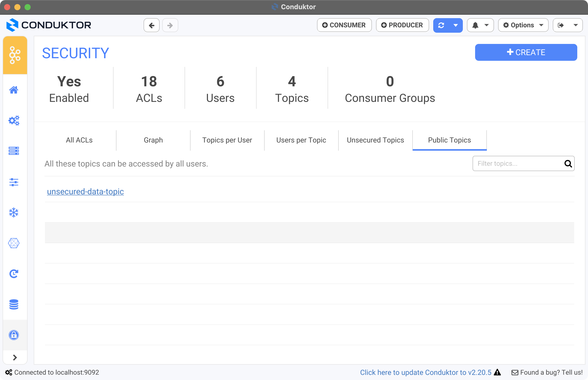Expand the notifications bell dropdown arrow
The width and height of the screenshot is (588, 380).
(x=487, y=25)
